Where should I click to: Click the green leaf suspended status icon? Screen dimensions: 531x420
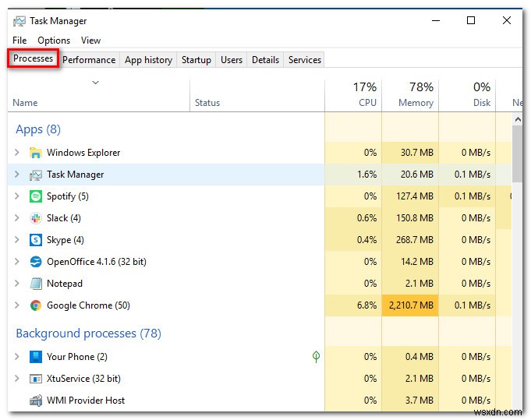(316, 356)
